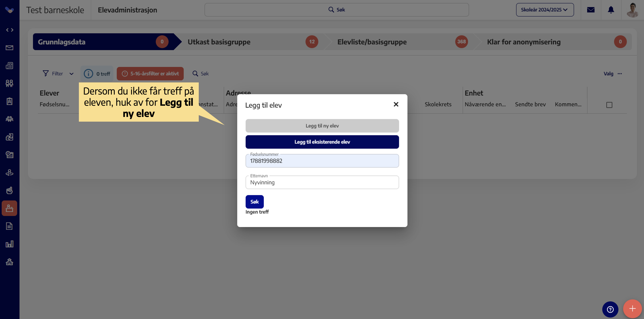The image size is (644, 319).
Task: Close the Legg til elev dialog
Action: pyautogui.click(x=396, y=104)
